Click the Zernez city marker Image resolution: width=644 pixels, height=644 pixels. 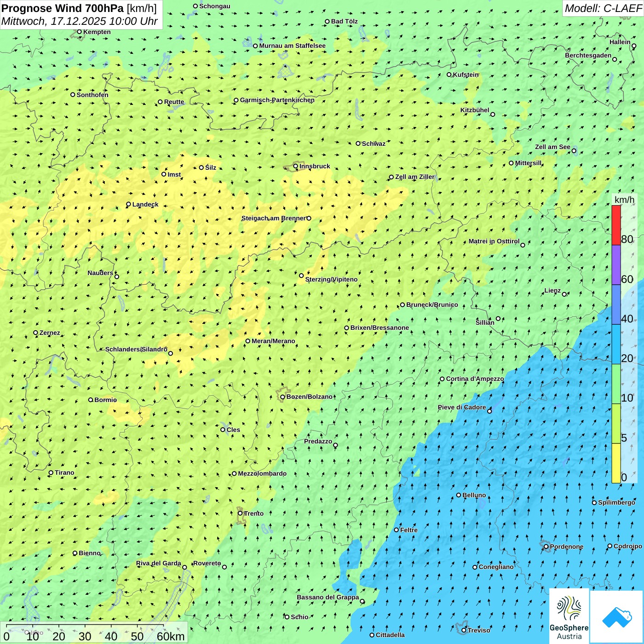(x=35, y=333)
